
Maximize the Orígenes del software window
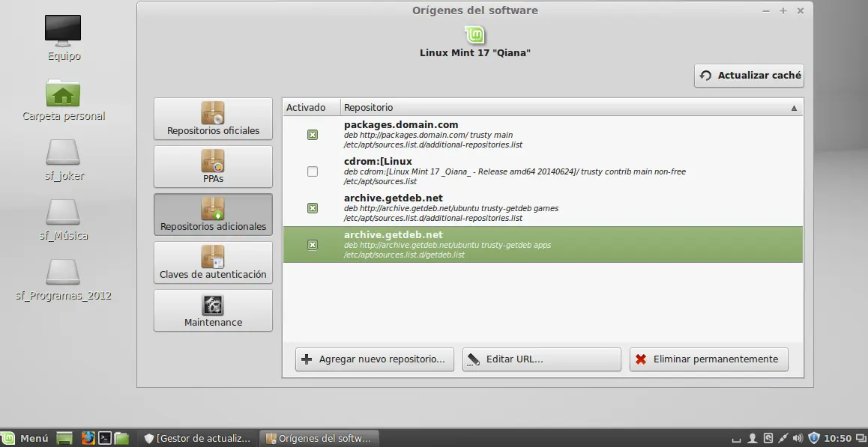[x=783, y=10]
